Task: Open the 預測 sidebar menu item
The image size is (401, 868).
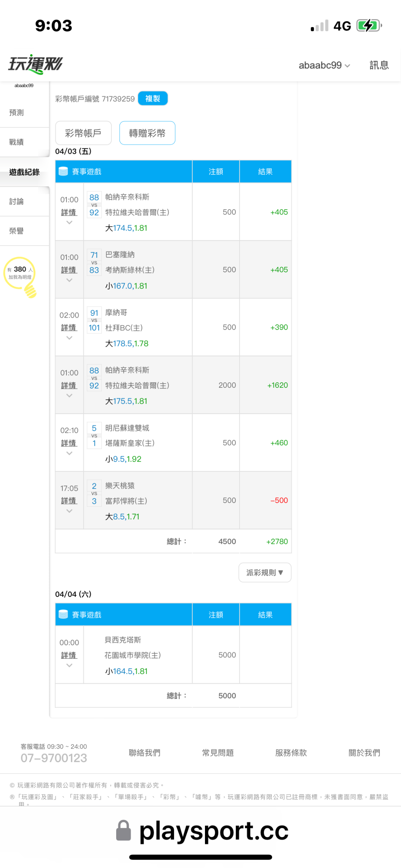Action: [x=17, y=113]
